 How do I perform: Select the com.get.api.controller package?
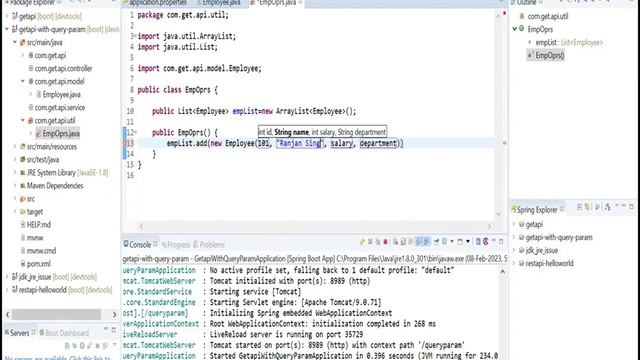(63, 68)
